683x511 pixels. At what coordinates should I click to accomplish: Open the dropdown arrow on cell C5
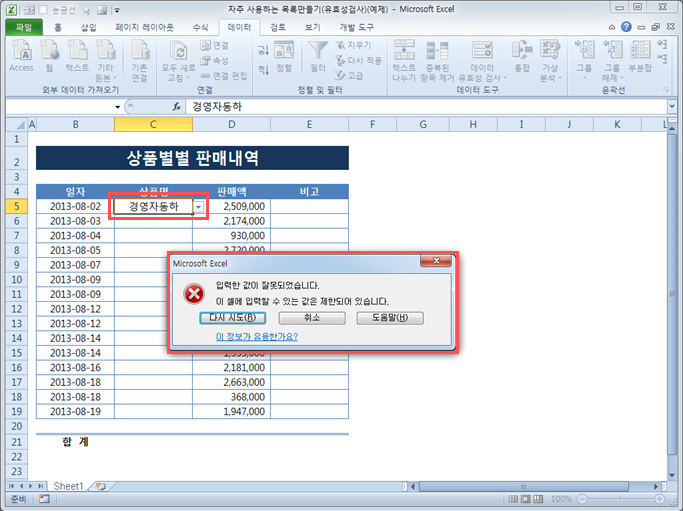pos(199,206)
